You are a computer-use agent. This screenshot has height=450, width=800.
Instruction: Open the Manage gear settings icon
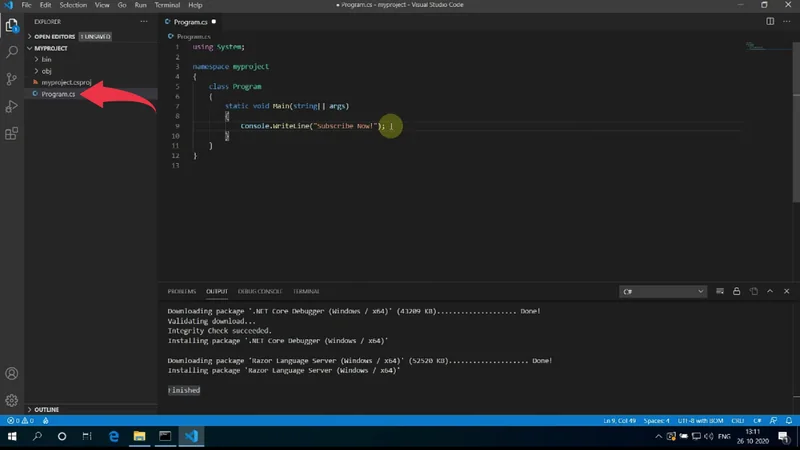[x=12, y=400]
